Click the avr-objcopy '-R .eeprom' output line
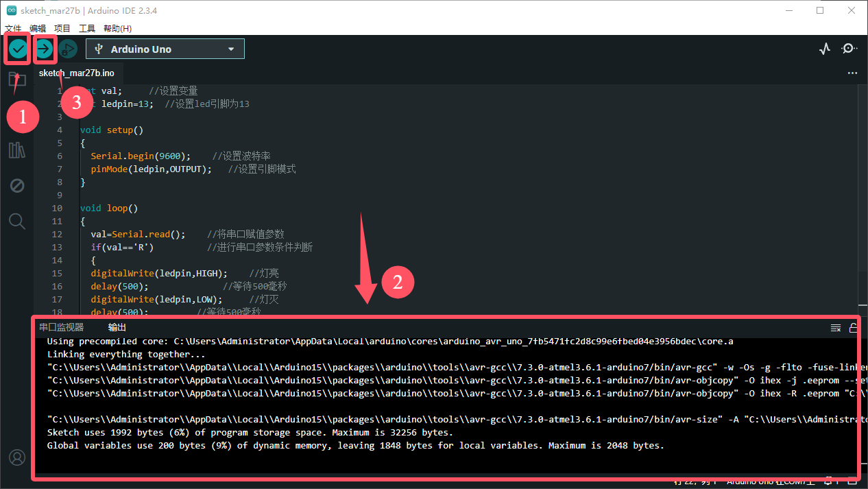This screenshot has width=868, height=489. pos(453,393)
